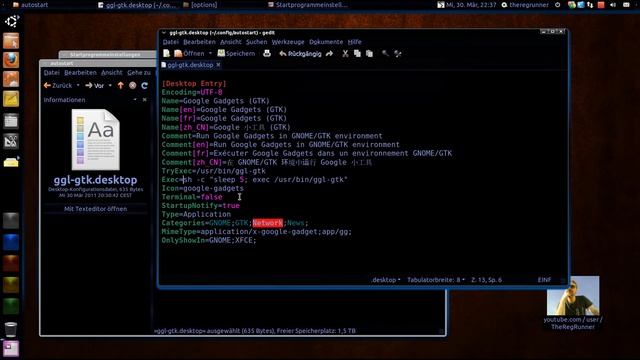Image resolution: width=640 pixels, height=360 pixels.
Task: Click the Öffnen button in gedit toolbar
Action: pos(189,53)
